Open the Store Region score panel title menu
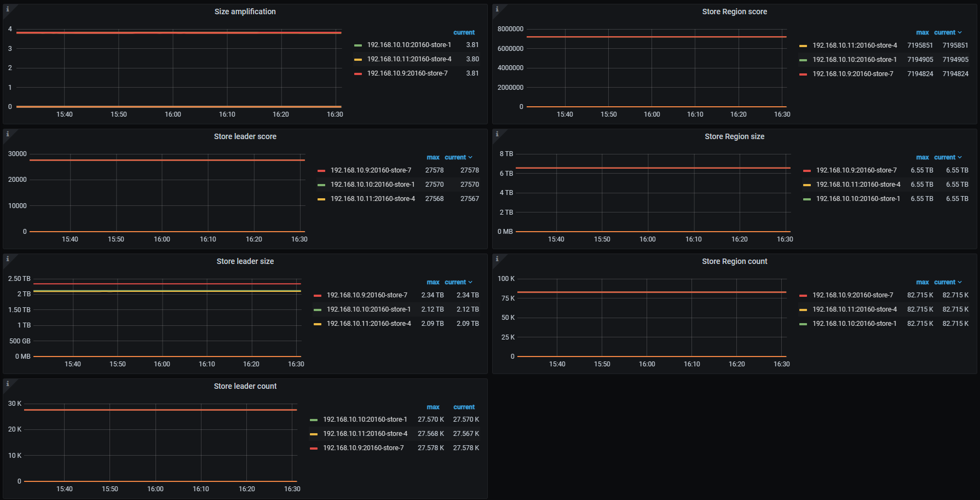This screenshot has height=500, width=980. 734,12
